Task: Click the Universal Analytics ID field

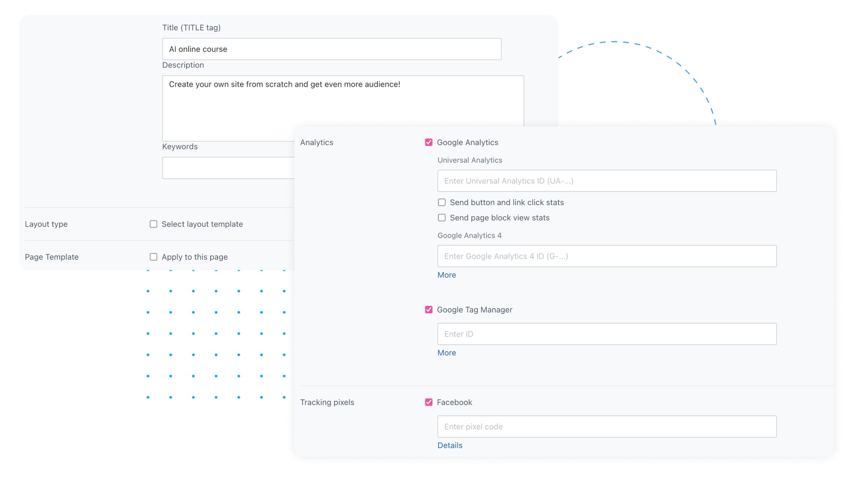Action: click(x=606, y=181)
